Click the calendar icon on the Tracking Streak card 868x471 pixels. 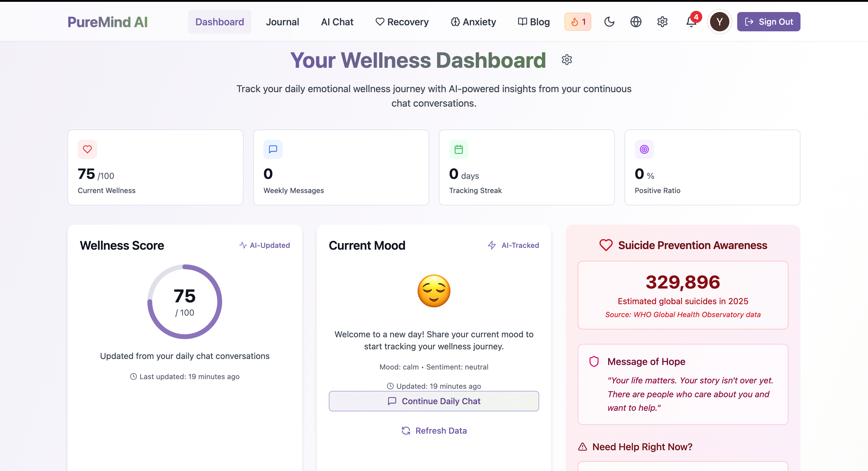point(459,149)
